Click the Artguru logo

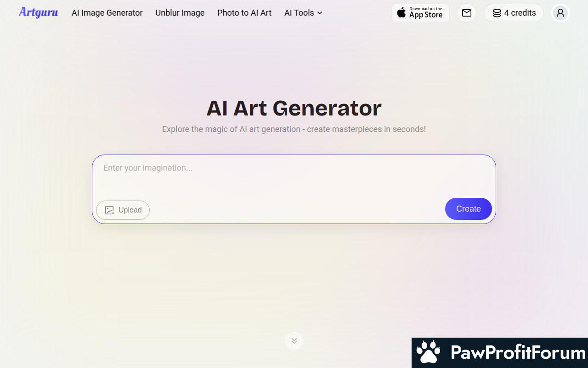pyautogui.click(x=39, y=12)
